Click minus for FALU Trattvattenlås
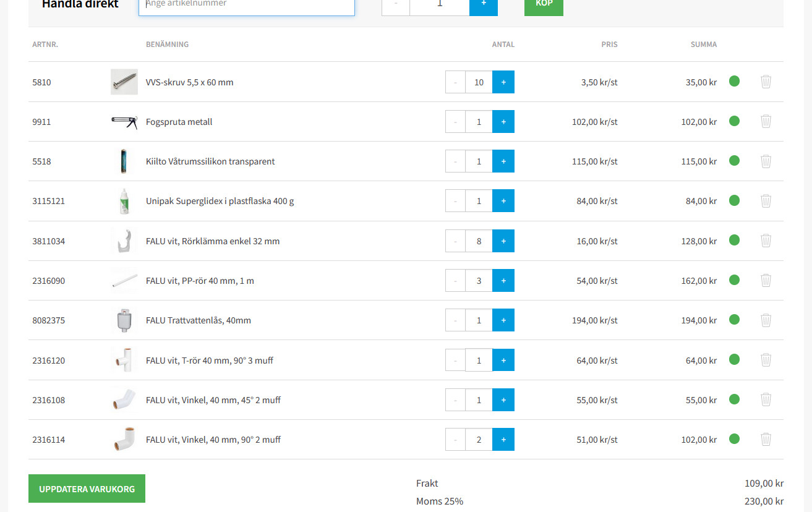The width and height of the screenshot is (812, 512). click(455, 320)
